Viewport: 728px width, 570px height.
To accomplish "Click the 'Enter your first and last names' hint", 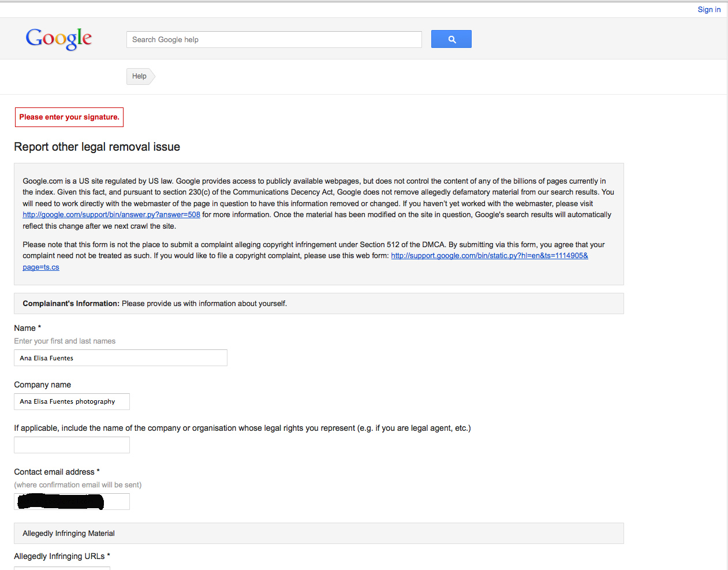I will [x=65, y=341].
